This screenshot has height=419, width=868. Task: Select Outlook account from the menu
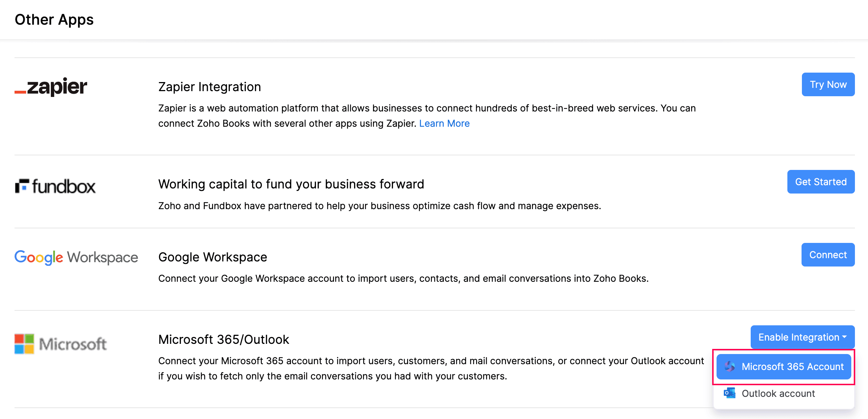[x=778, y=393]
